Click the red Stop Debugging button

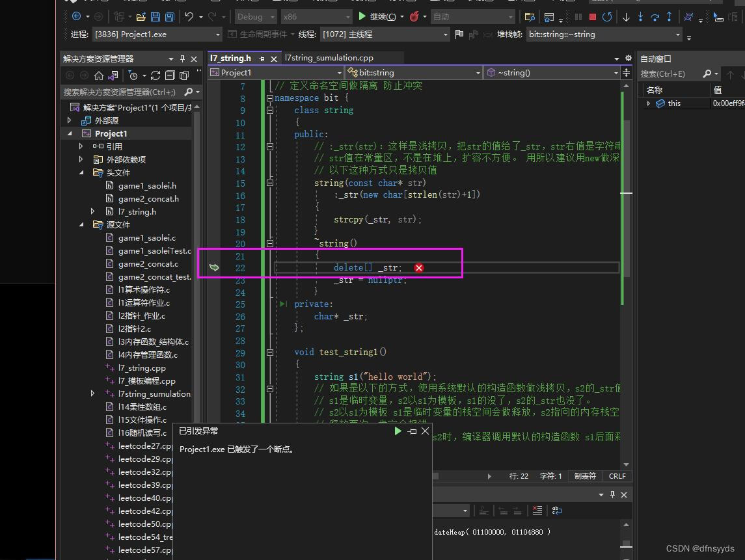tap(592, 17)
